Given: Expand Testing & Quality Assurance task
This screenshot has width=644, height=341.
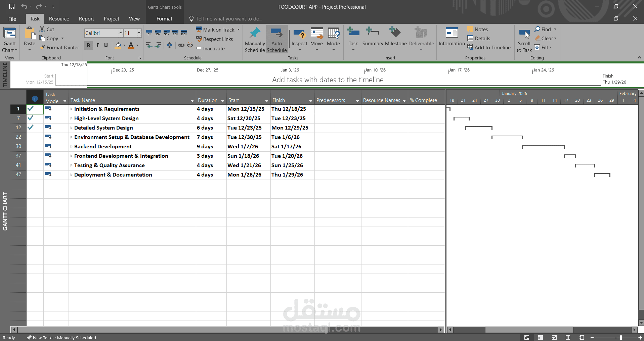Looking at the screenshot, I should 71,165.
